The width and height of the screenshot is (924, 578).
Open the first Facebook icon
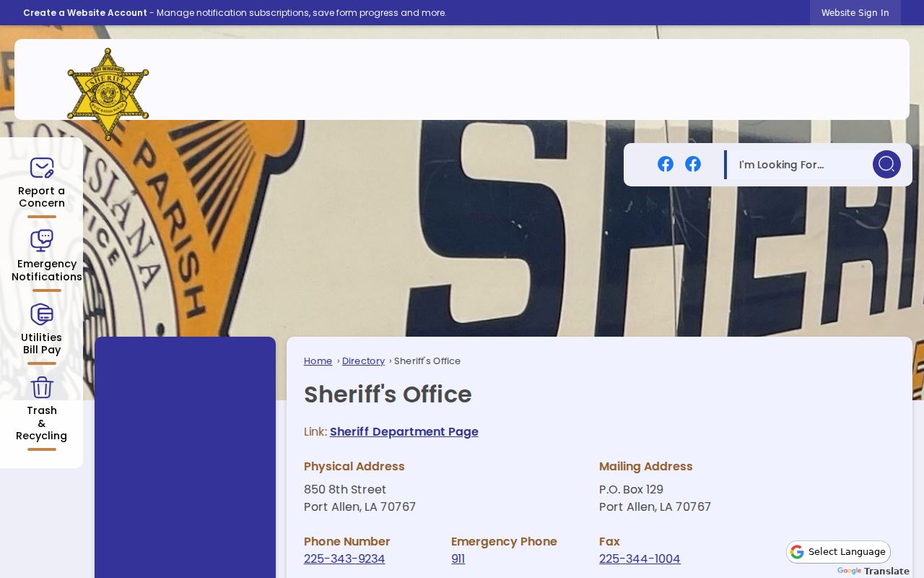click(666, 164)
